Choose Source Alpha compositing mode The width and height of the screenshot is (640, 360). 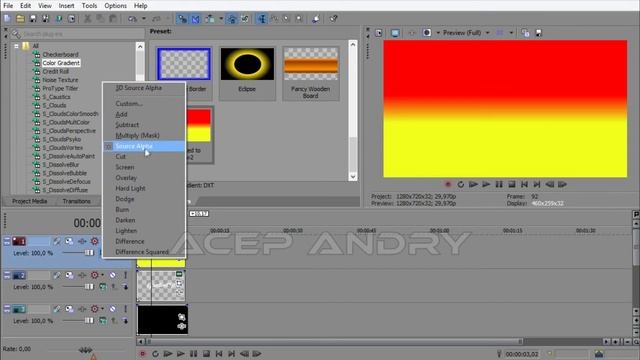click(x=144, y=146)
